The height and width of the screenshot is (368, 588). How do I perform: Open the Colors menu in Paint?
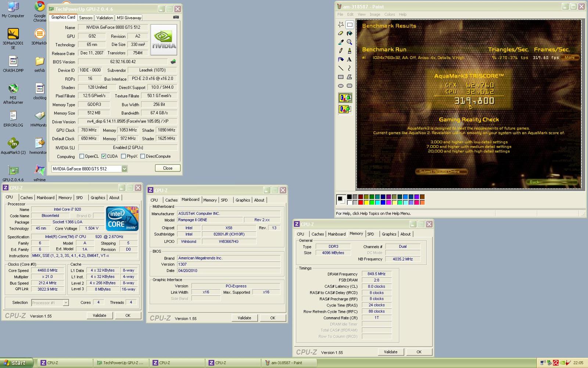pos(390,14)
